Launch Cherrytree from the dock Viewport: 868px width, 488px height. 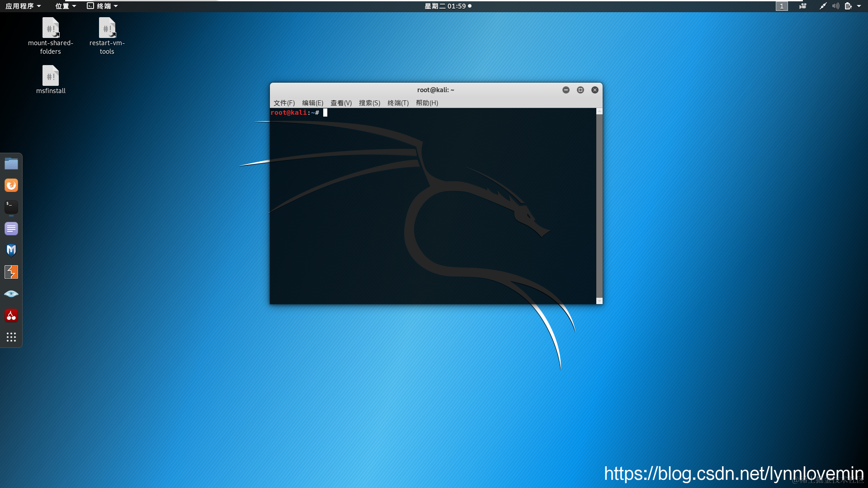[x=11, y=315]
